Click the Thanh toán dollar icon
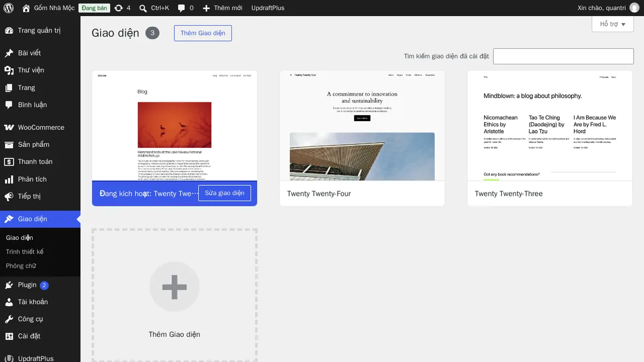This screenshot has height=362, width=644. coord(9,162)
